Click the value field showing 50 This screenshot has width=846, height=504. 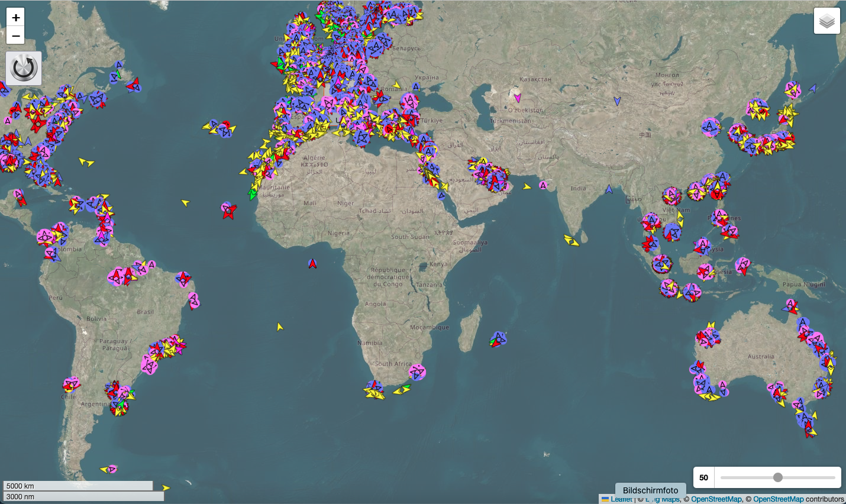coord(703,477)
